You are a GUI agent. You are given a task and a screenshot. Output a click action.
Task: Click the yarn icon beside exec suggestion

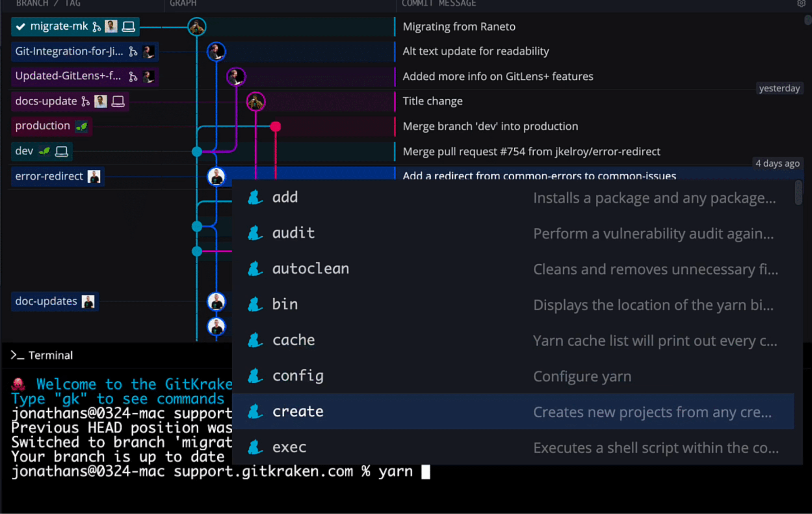point(255,447)
